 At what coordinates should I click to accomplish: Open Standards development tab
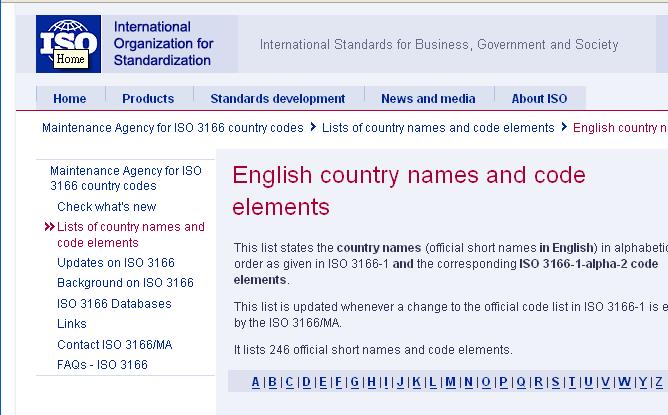click(278, 98)
